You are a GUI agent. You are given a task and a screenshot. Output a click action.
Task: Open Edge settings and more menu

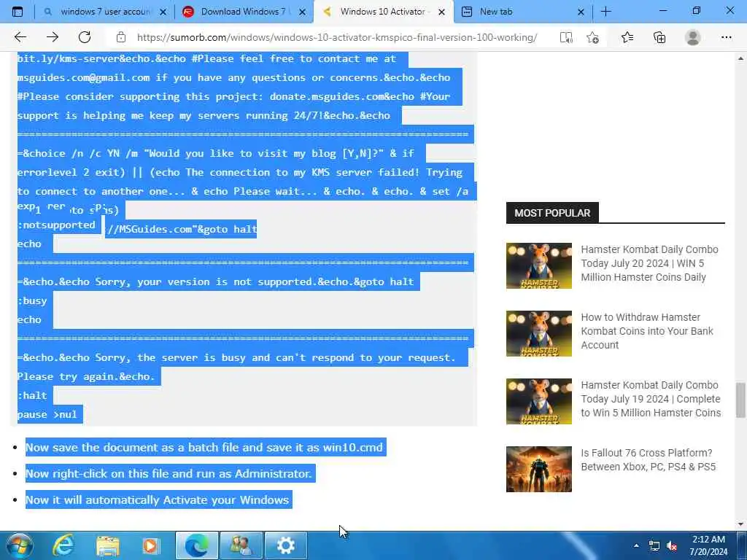pyautogui.click(x=726, y=37)
